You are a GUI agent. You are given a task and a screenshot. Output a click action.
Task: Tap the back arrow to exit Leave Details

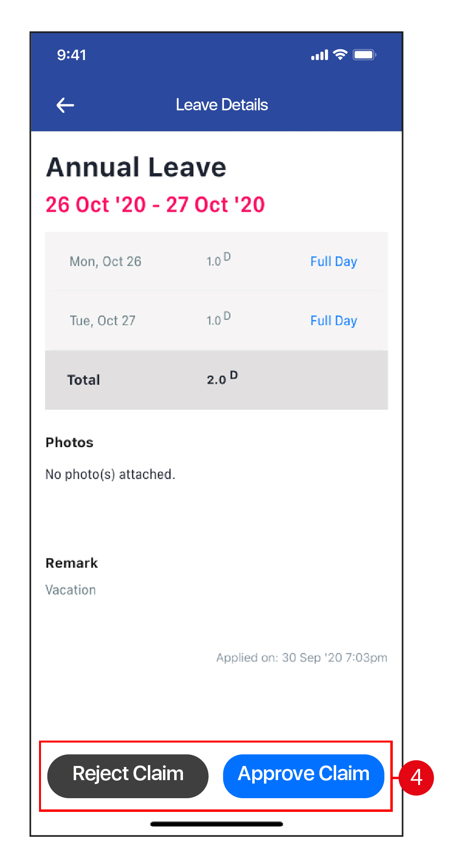point(65,105)
